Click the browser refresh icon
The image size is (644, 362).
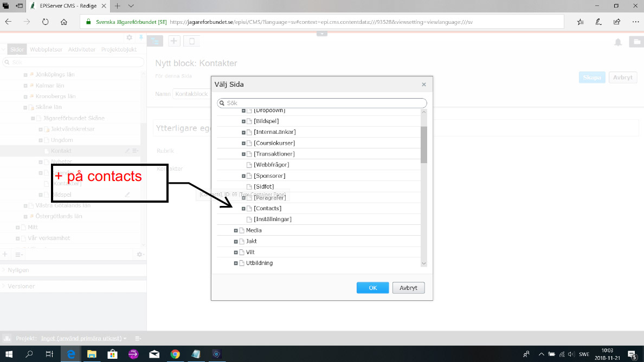point(45,22)
